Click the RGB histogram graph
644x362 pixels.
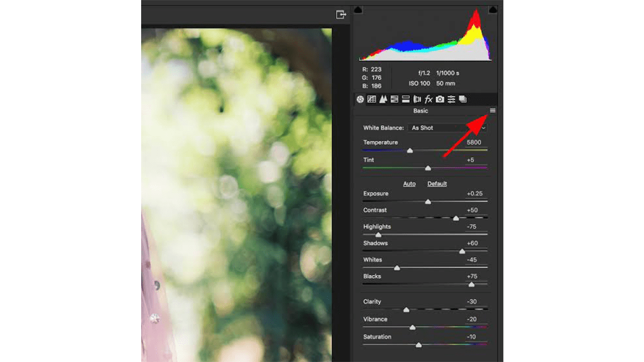[425, 34]
